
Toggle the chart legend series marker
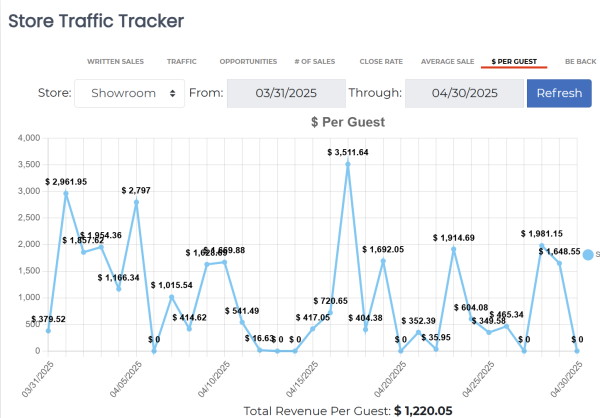coord(589,255)
